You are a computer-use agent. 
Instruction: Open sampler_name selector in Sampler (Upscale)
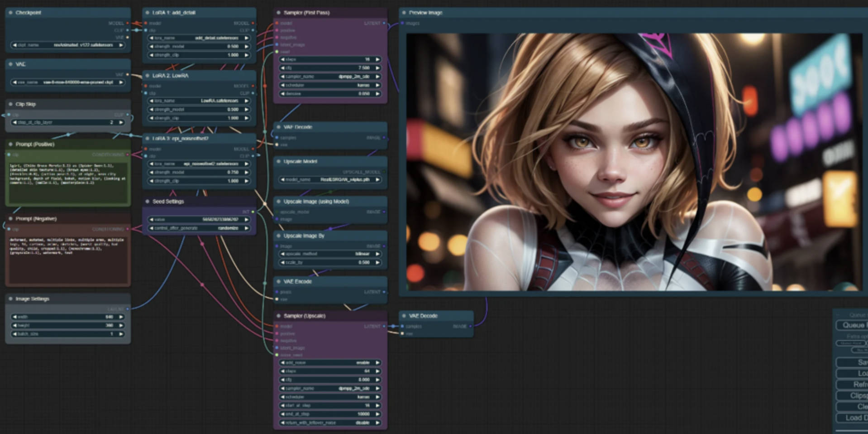click(x=330, y=389)
